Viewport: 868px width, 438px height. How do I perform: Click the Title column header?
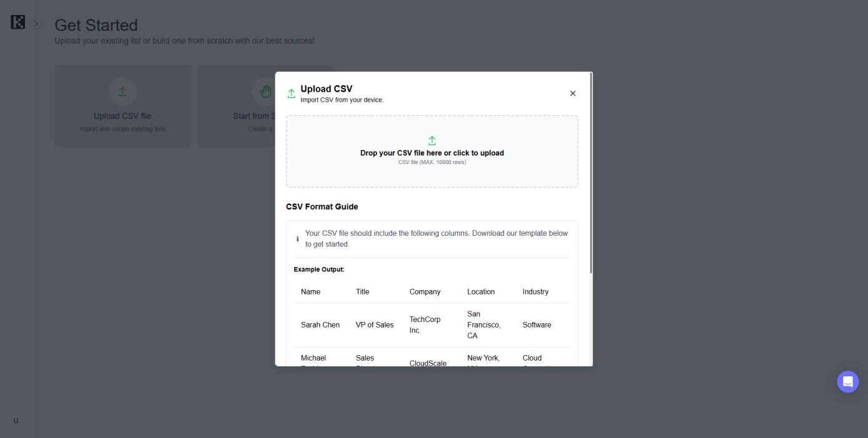coord(363,291)
